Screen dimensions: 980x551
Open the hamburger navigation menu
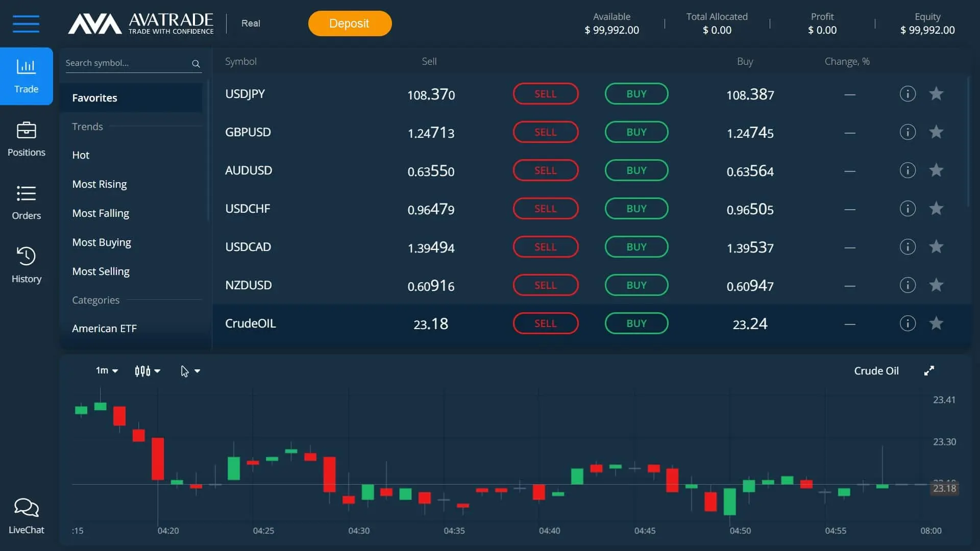[x=26, y=23]
